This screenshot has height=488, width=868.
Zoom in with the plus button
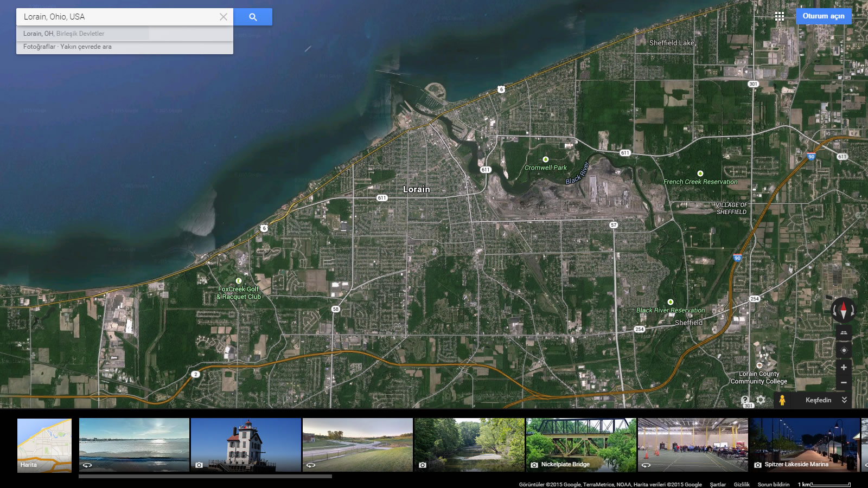pos(844,368)
